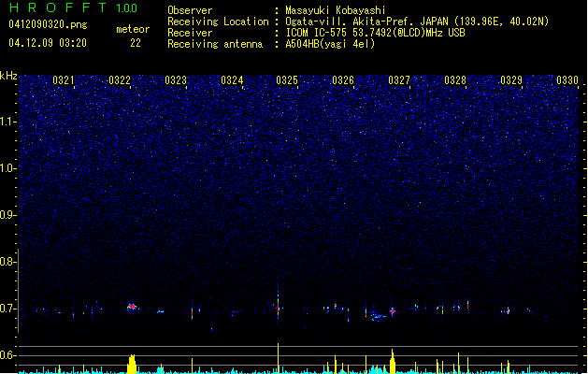
Task: Click the tallest yellow intensity spike below 0325
Action: (x=278, y=358)
